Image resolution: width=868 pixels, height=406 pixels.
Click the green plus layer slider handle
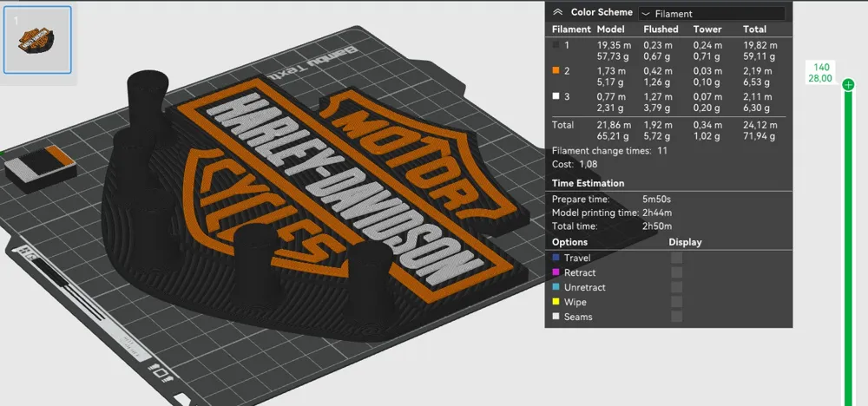(848, 85)
